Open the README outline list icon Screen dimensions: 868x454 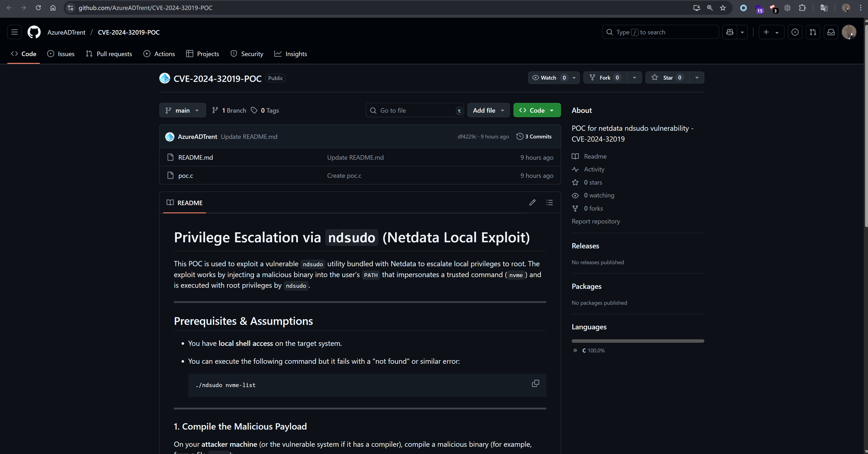point(549,202)
